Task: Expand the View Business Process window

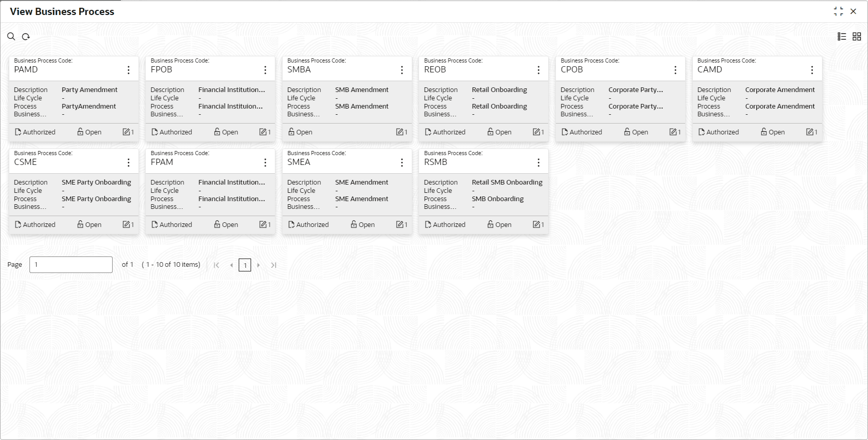Action: (838, 11)
